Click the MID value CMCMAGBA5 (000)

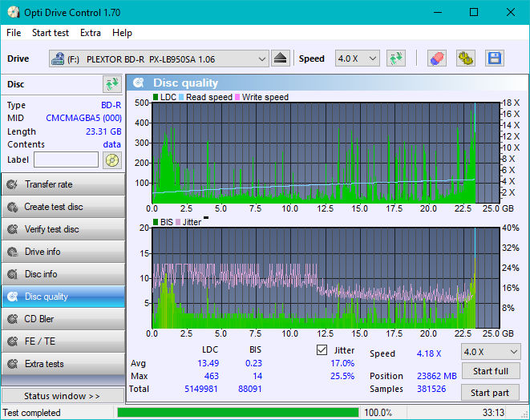coord(84,118)
